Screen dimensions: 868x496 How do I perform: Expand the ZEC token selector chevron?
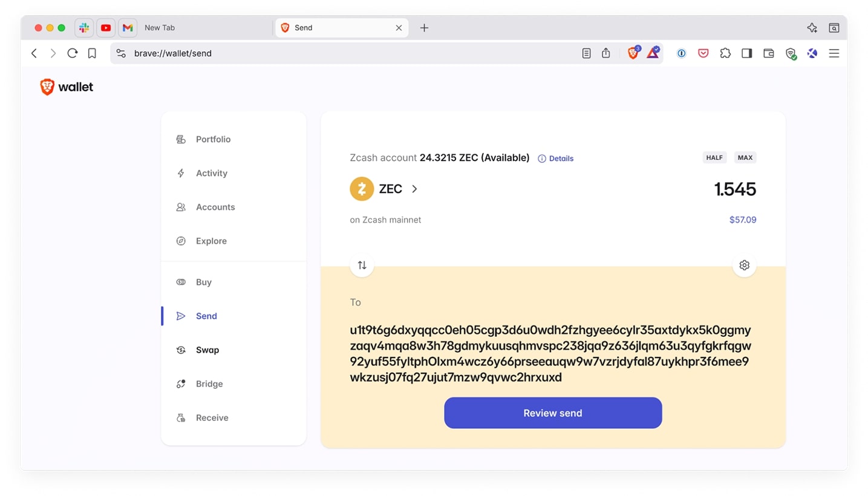pyautogui.click(x=414, y=189)
